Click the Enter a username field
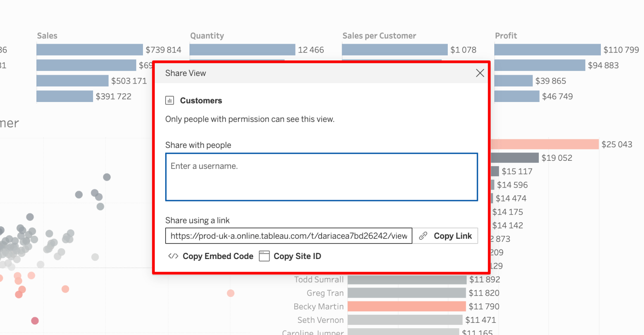 click(322, 177)
